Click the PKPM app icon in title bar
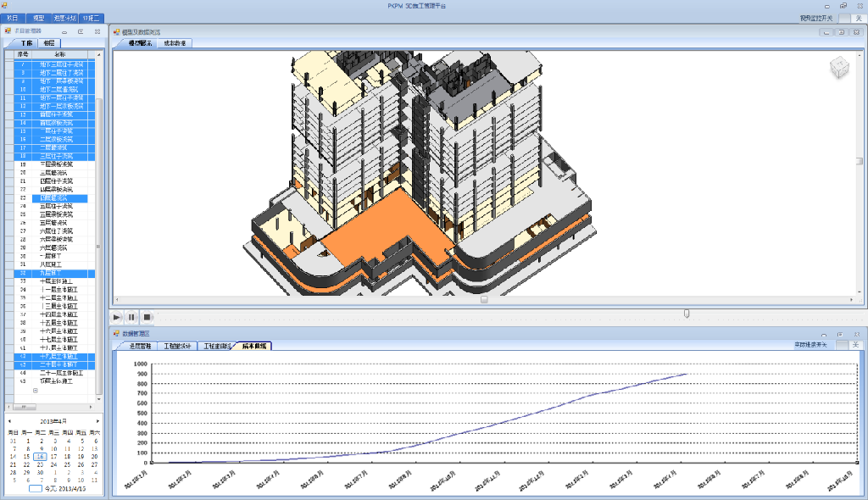 (x=5, y=6)
